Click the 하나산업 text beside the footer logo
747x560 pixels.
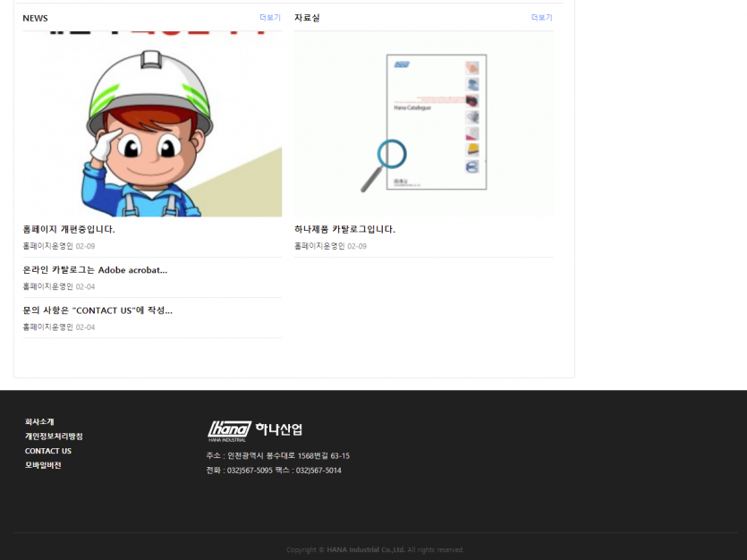278,429
